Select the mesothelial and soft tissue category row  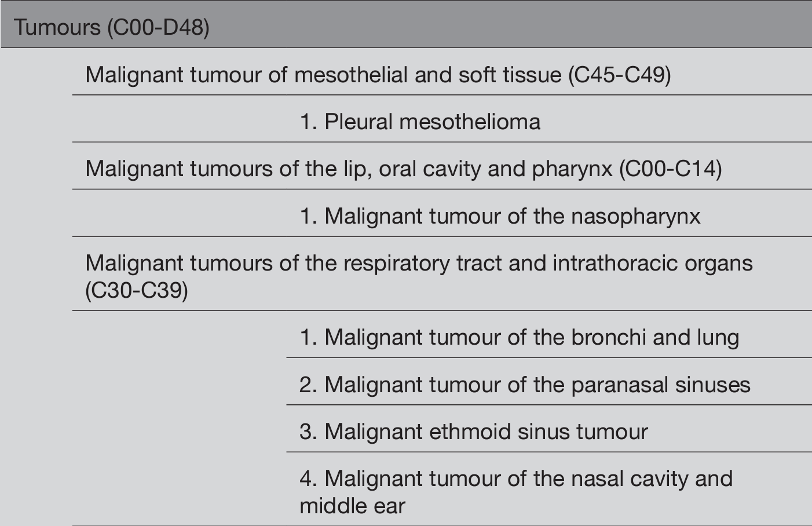[378, 75]
